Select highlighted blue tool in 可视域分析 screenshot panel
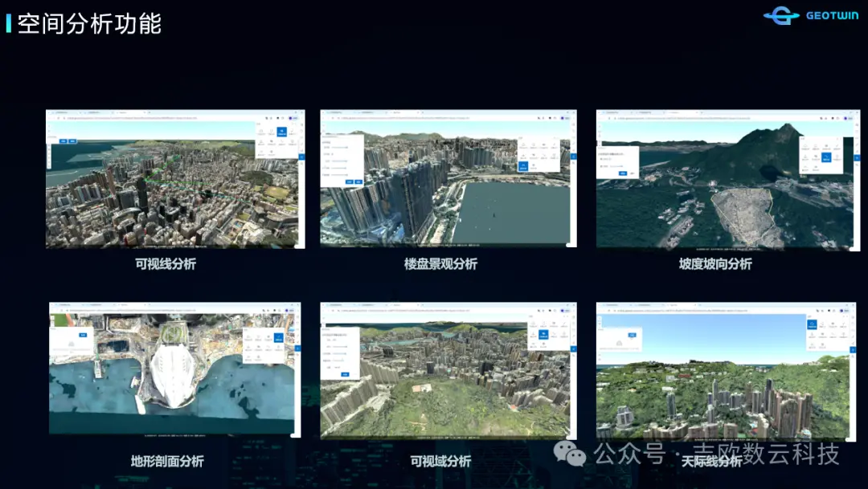 (x=542, y=332)
